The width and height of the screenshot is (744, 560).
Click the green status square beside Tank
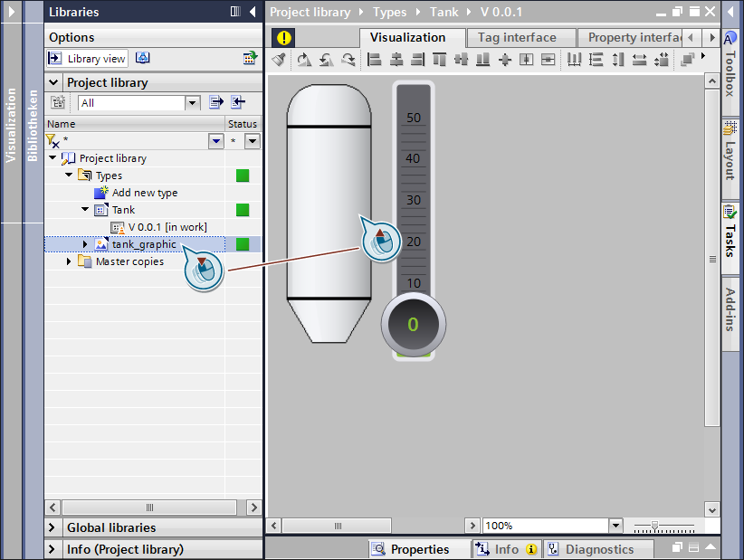243,210
